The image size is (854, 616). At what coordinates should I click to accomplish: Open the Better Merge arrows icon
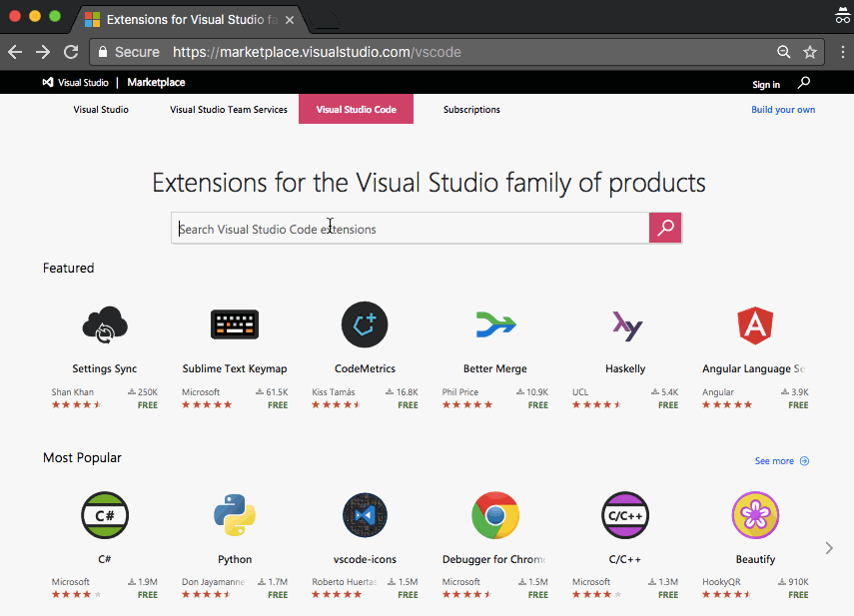[x=495, y=324]
